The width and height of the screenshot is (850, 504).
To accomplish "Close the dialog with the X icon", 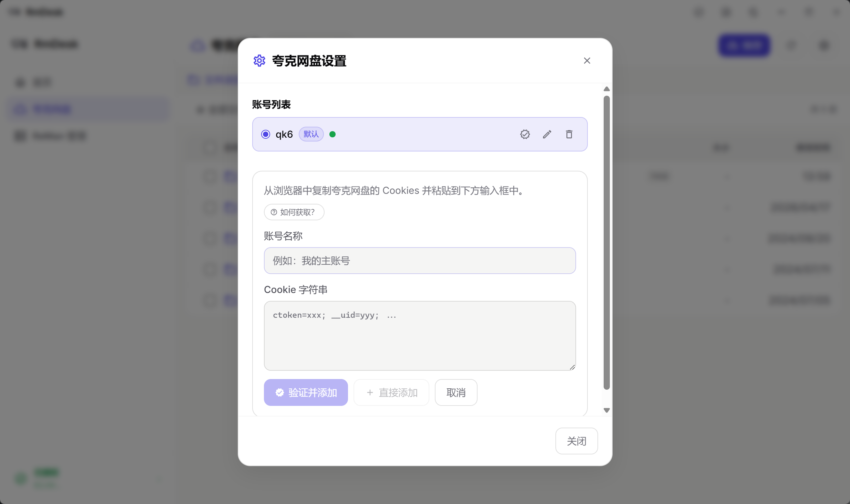I will click(x=587, y=61).
